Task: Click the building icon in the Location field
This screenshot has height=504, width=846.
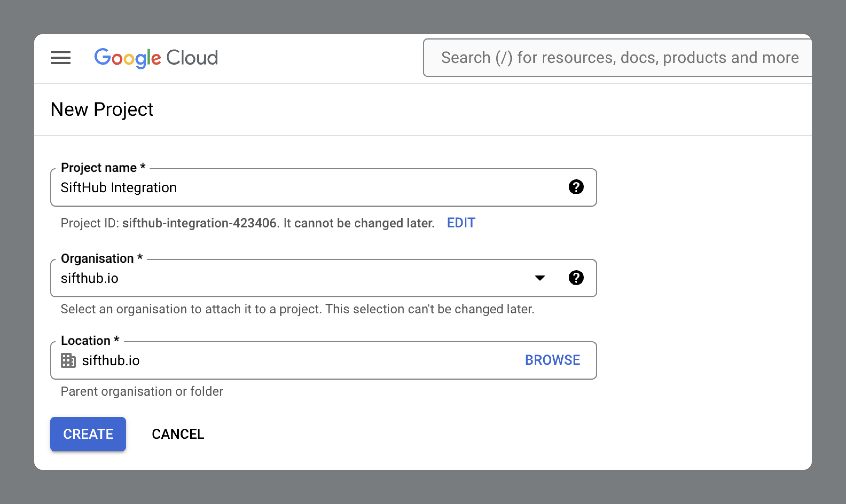Action: click(68, 360)
